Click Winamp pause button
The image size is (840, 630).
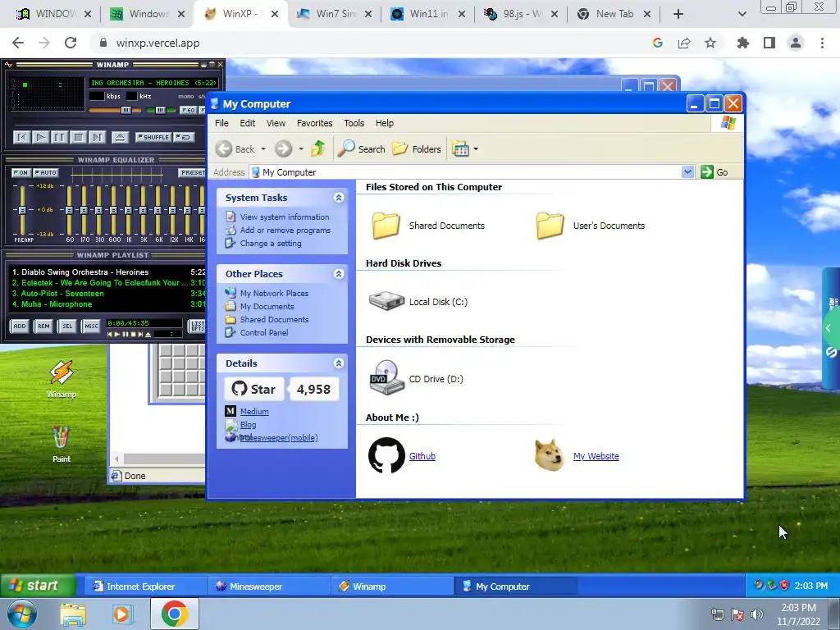point(59,138)
